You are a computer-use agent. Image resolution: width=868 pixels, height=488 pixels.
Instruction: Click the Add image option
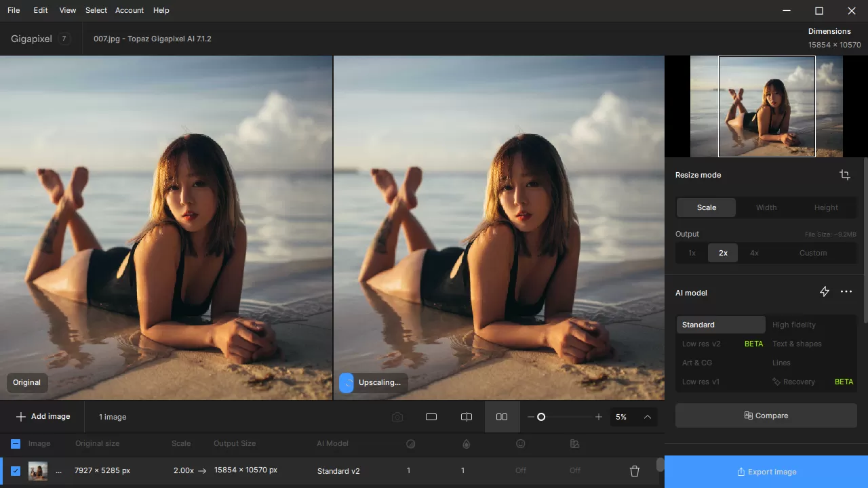43,416
